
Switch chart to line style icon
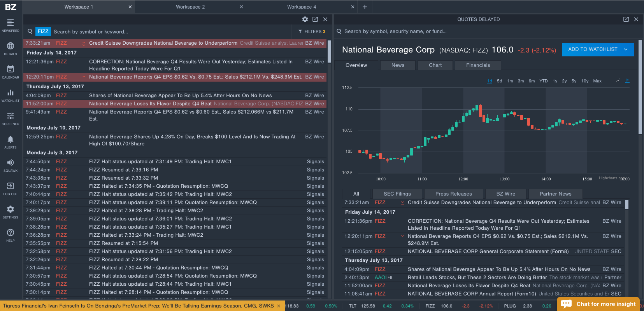pos(618,80)
